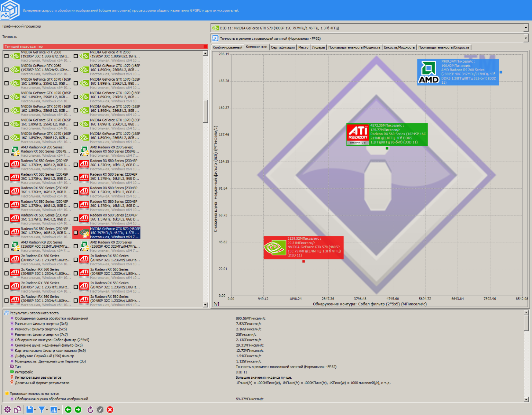This screenshot has width=532, height=415.
Task: Click the purple refresh arrow icon
Action: [90, 410]
